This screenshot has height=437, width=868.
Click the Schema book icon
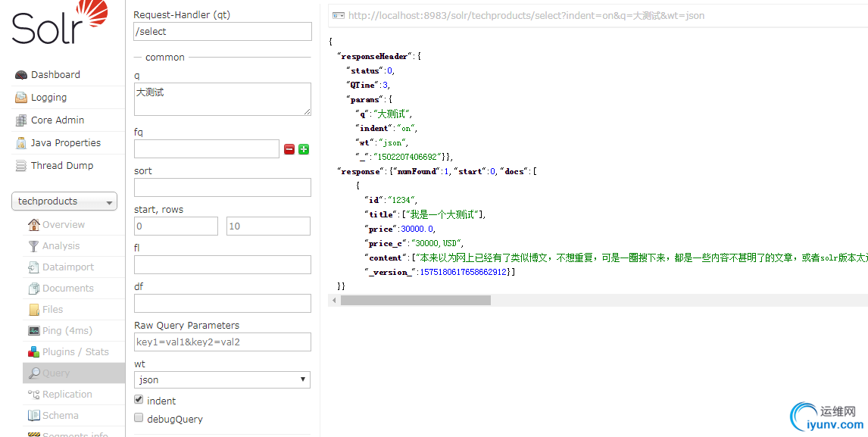[x=34, y=415]
